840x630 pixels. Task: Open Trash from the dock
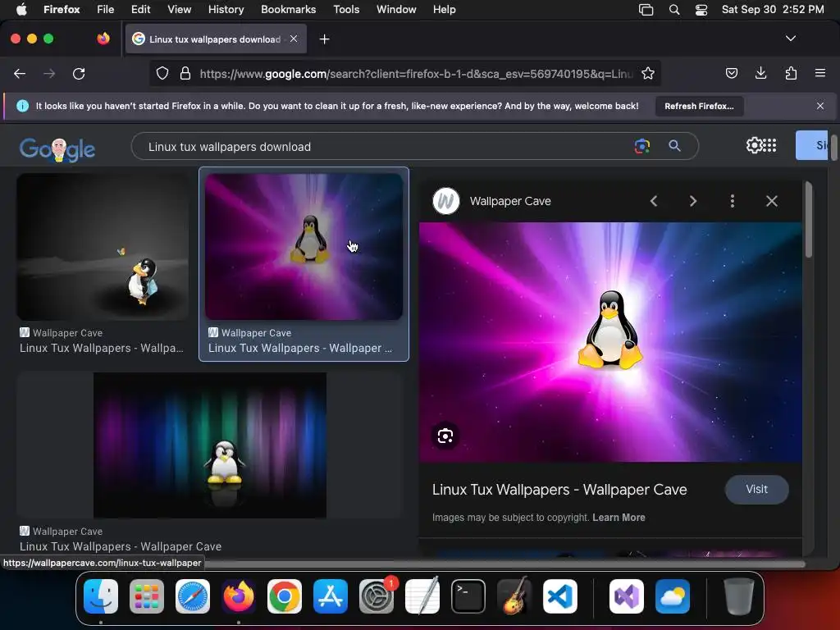pyautogui.click(x=739, y=596)
